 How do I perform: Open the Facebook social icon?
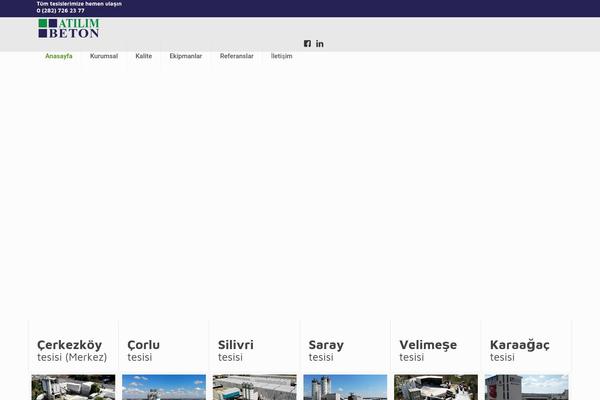pos(307,44)
